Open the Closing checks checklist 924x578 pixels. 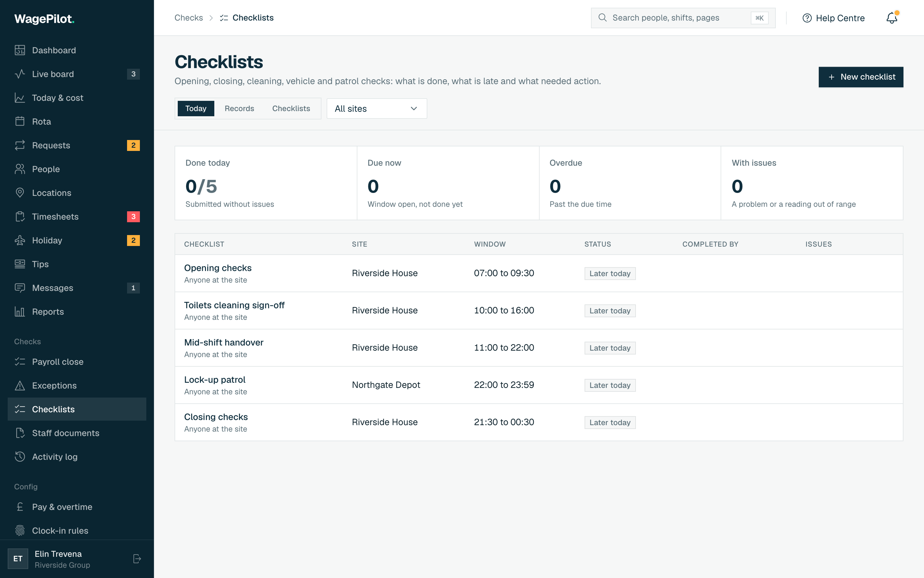pyautogui.click(x=216, y=417)
